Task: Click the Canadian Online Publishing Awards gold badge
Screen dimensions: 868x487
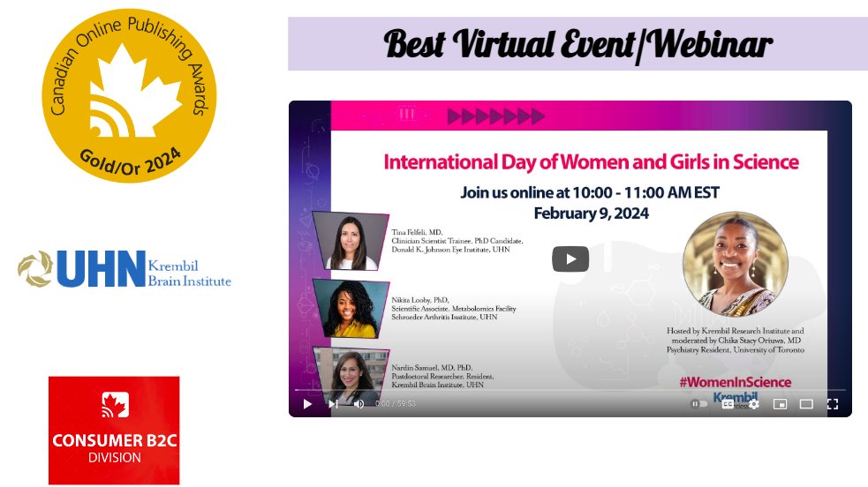Action: tap(129, 95)
